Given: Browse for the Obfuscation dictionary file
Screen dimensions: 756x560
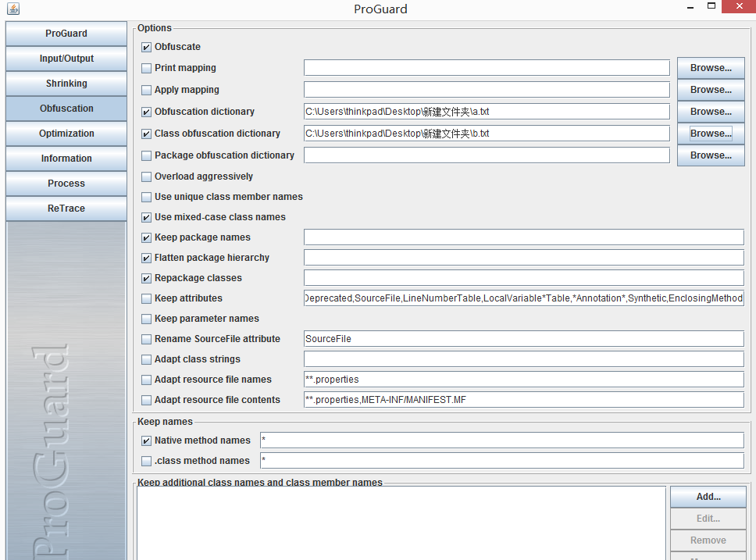Looking at the screenshot, I should 711,112.
